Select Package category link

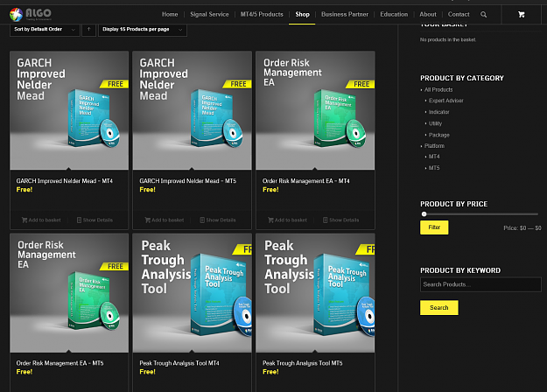(x=438, y=135)
